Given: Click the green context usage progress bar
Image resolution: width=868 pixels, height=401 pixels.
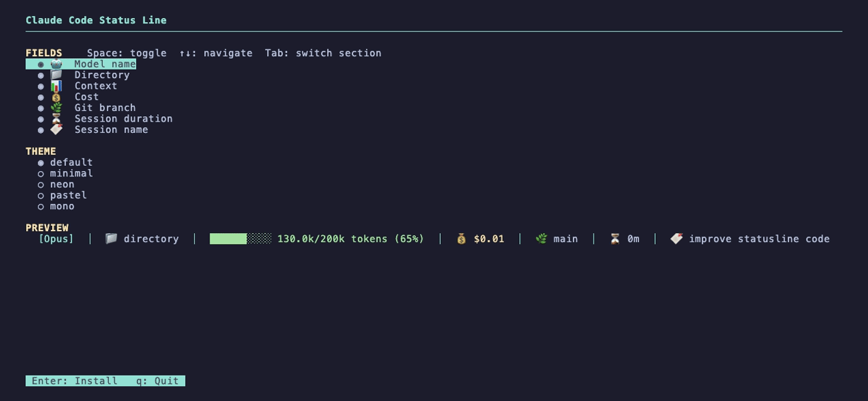Looking at the screenshot, I should [240, 239].
